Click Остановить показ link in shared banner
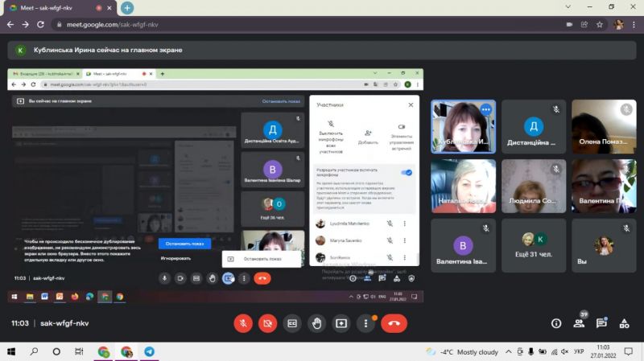The image size is (644, 361). (x=281, y=101)
